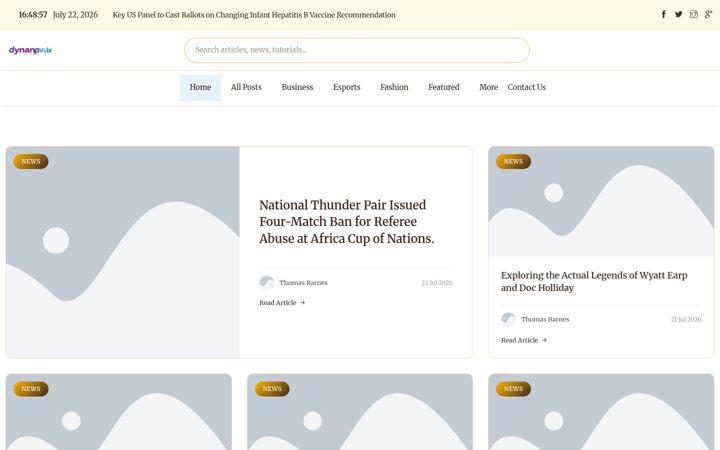Click author Thomas Barnes on Wyatt Earp card
This screenshot has height=450, width=720.
pyautogui.click(x=545, y=319)
